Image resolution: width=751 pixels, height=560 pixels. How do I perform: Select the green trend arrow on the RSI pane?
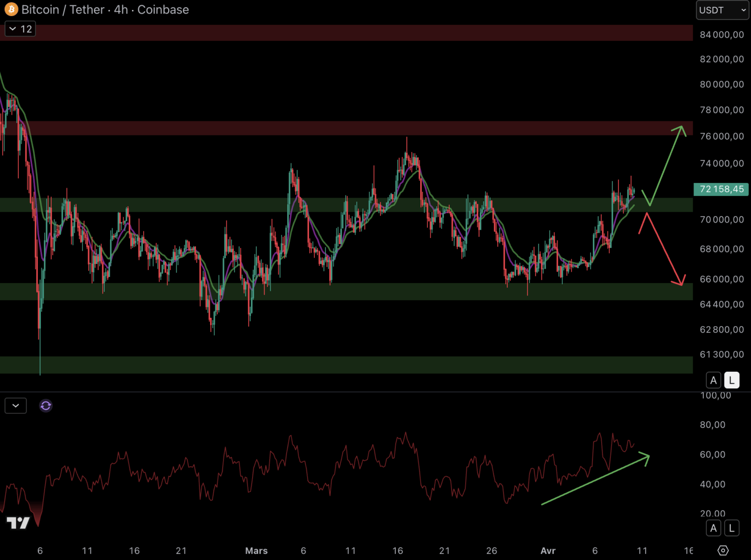pos(596,480)
